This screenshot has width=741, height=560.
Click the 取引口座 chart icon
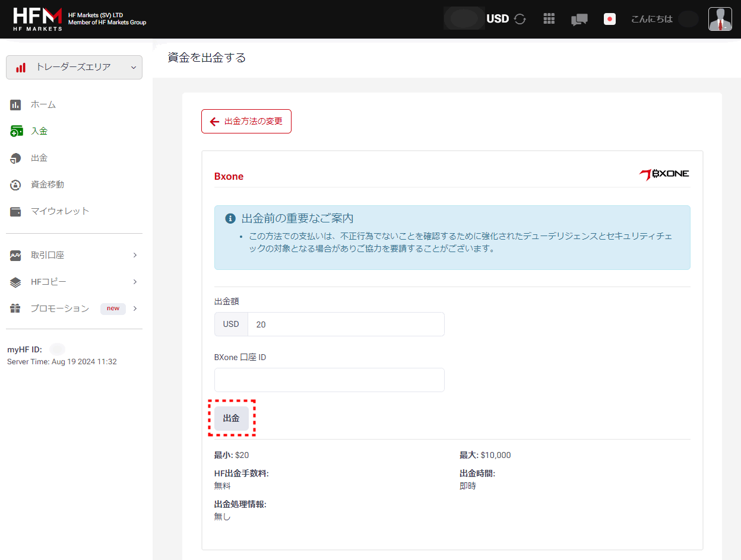(x=16, y=256)
